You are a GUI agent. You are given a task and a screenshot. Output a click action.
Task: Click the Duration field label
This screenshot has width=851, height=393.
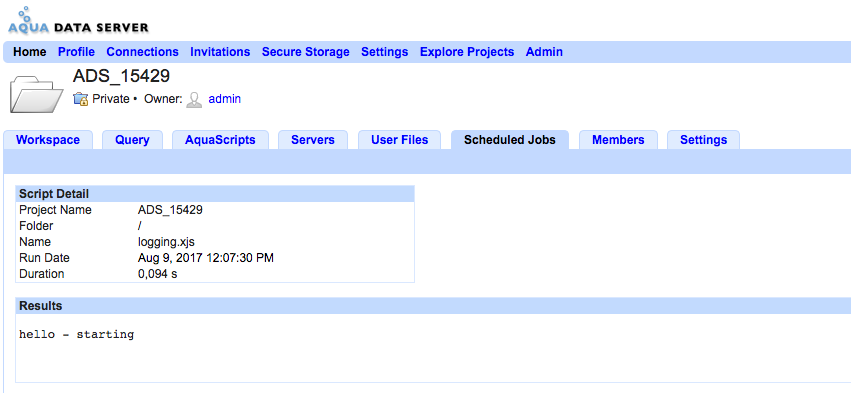click(x=41, y=274)
